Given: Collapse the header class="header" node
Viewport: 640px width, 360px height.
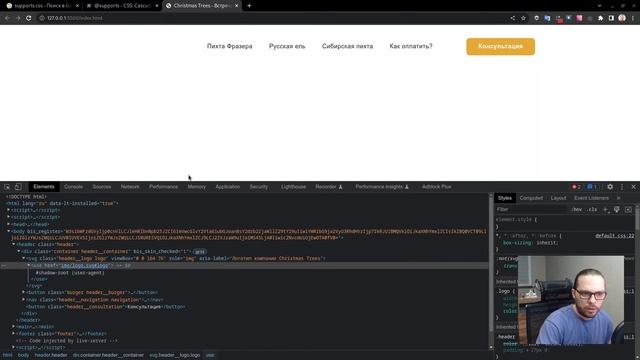Looking at the screenshot, I should [13, 244].
